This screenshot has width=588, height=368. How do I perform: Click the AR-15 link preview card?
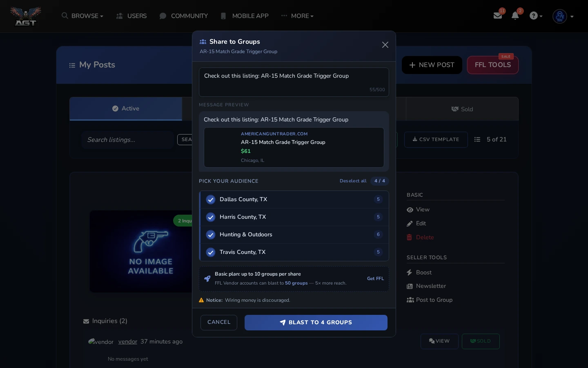tap(294, 147)
